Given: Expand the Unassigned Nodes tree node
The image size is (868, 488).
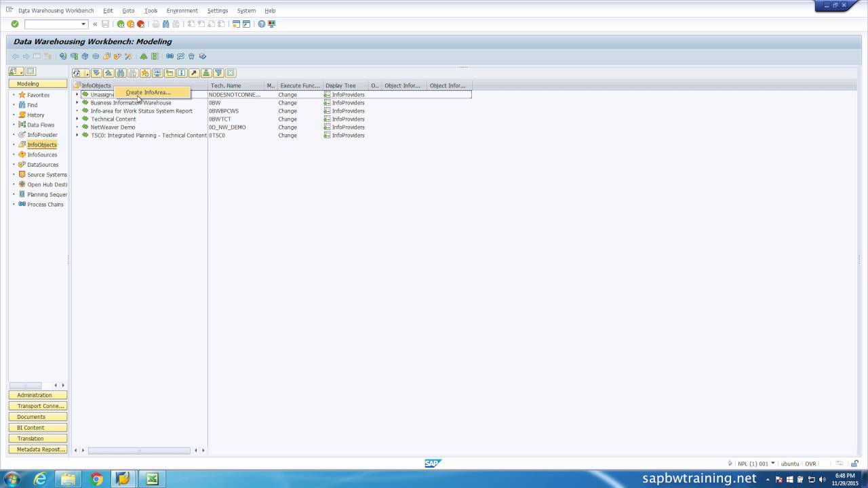Looking at the screenshot, I should (77, 94).
